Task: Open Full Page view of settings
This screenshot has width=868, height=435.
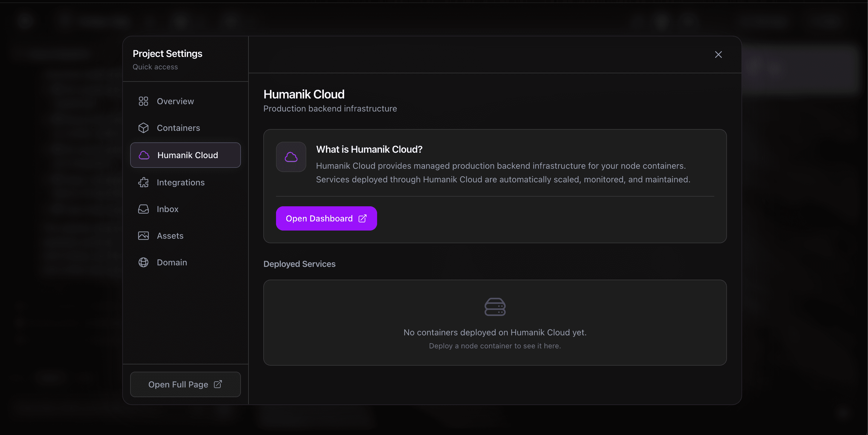Action: tap(185, 384)
